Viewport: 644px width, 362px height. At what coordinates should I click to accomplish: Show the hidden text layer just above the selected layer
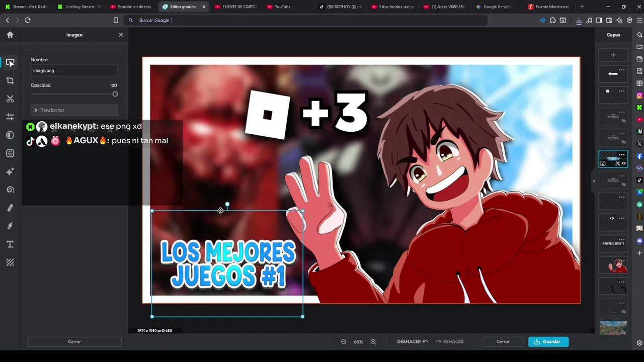point(623,142)
